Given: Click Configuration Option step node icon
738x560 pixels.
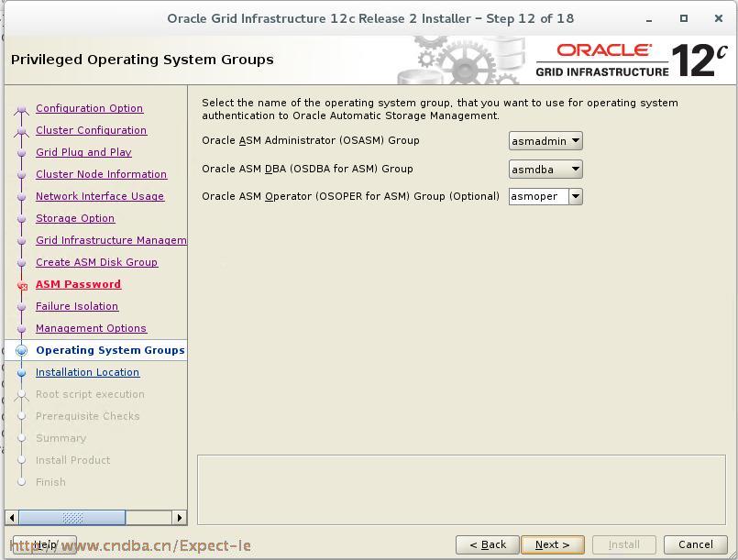Looking at the screenshot, I should coord(21,110).
